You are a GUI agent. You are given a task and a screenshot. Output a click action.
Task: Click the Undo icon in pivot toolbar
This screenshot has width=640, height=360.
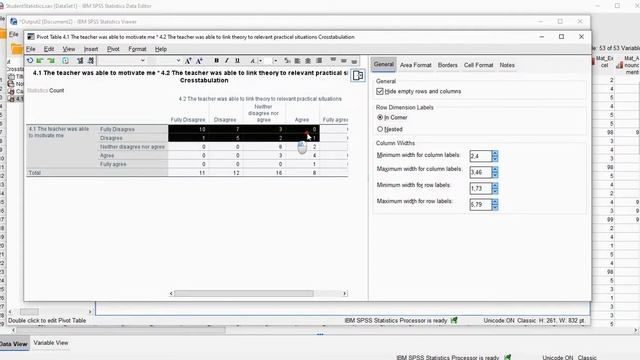point(30,60)
